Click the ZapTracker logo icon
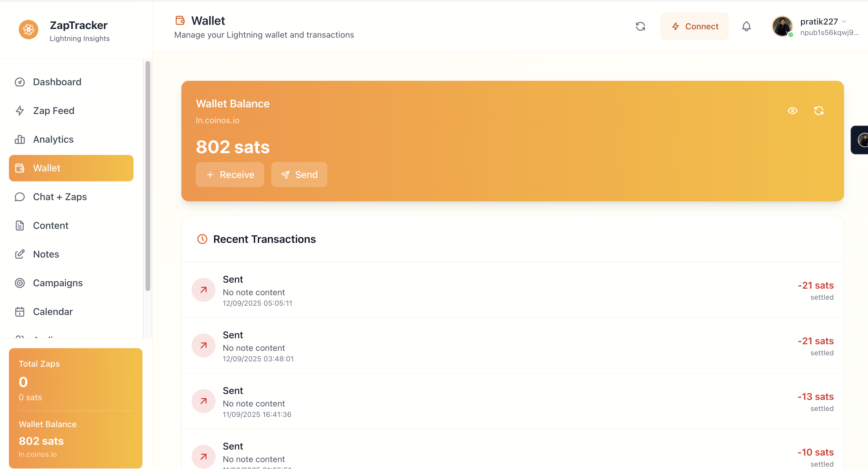The width and height of the screenshot is (868, 469). (28, 30)
